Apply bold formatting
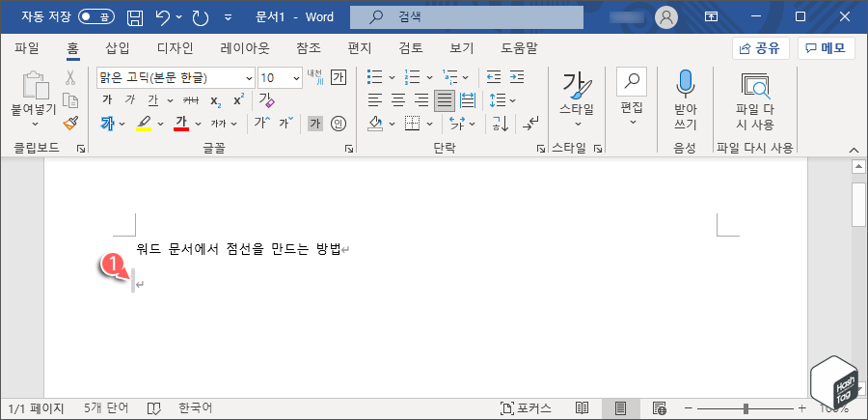868x420 pixels. (x=107, y=100)
